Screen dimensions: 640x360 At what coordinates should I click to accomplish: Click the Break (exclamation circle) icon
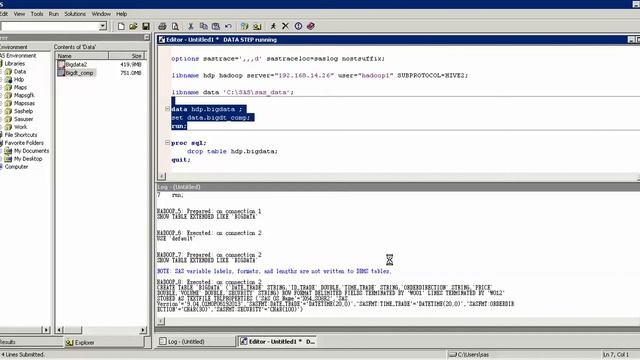(x=298, y=26)
